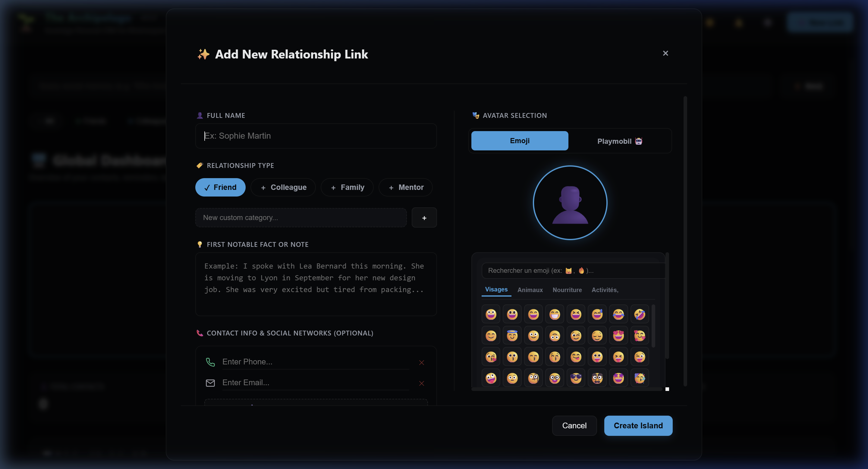Remove the email contact row
The height and width of the screenshot is (469, 868).
click(421, 383)
